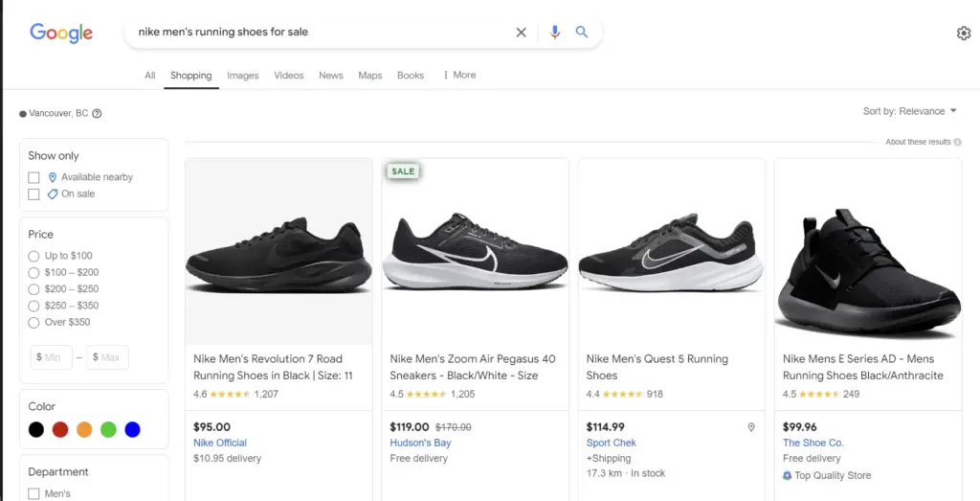
Task: Filter by red color swatch
Action: 60,430
